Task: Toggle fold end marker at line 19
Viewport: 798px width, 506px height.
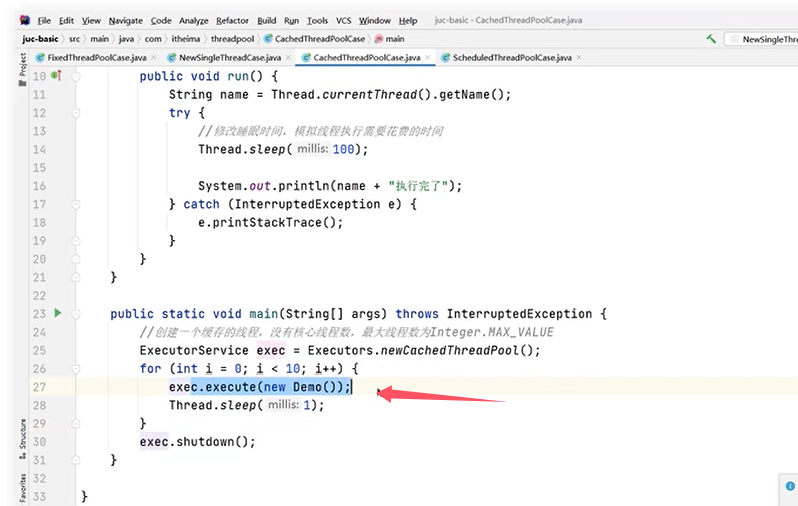Action: coord(76,241)
